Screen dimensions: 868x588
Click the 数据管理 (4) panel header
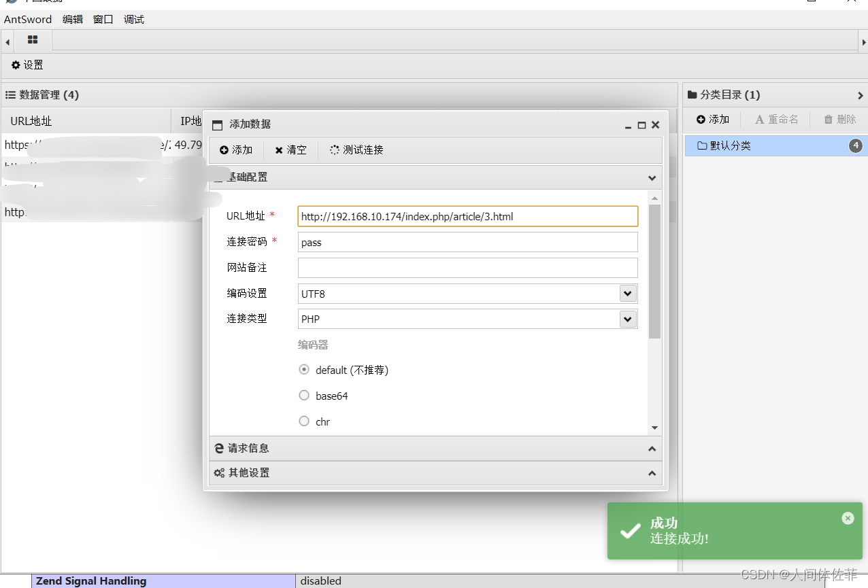pos(339,95)
